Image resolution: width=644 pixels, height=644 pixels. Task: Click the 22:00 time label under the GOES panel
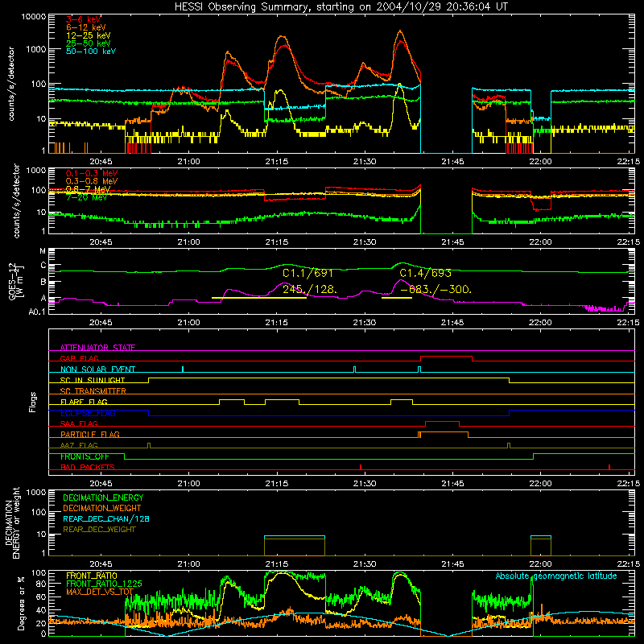coord(540,323)
